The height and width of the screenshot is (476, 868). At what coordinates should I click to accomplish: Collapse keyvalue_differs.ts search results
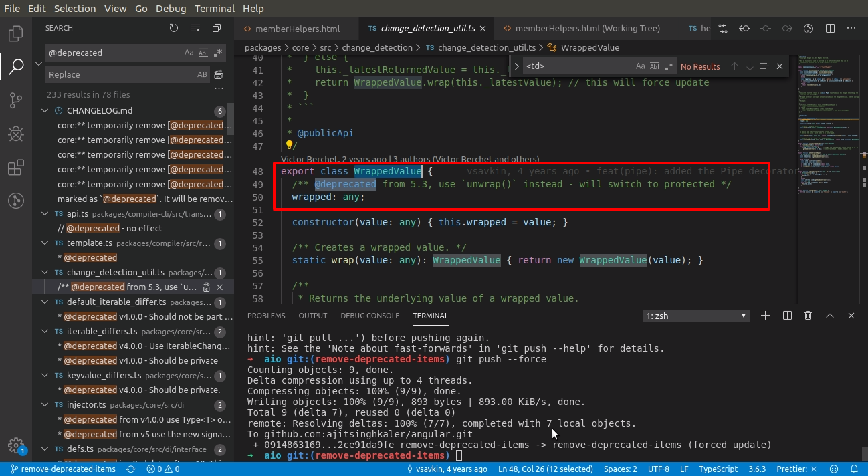pyautogui.click(x=45, y=375)
